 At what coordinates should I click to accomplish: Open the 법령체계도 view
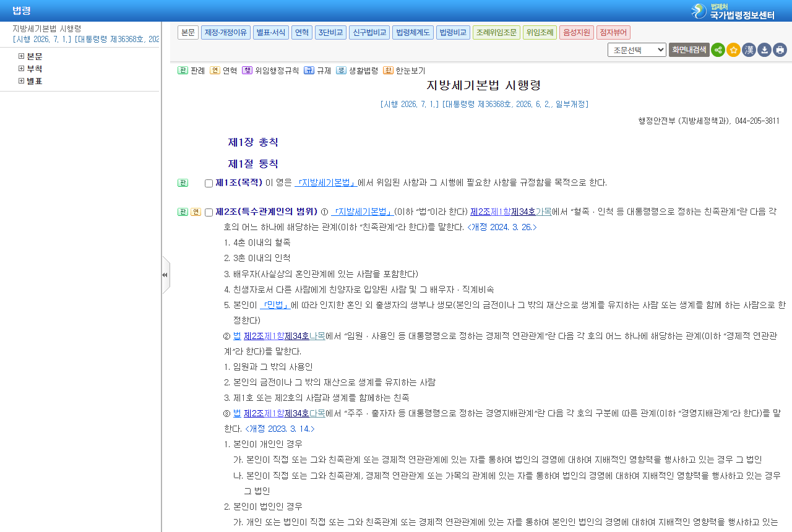[x=413, y=32]
